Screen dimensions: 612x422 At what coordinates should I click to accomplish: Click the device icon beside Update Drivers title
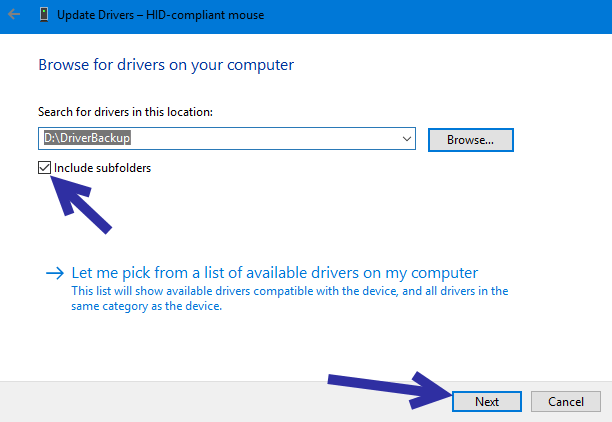click(44, 15)
